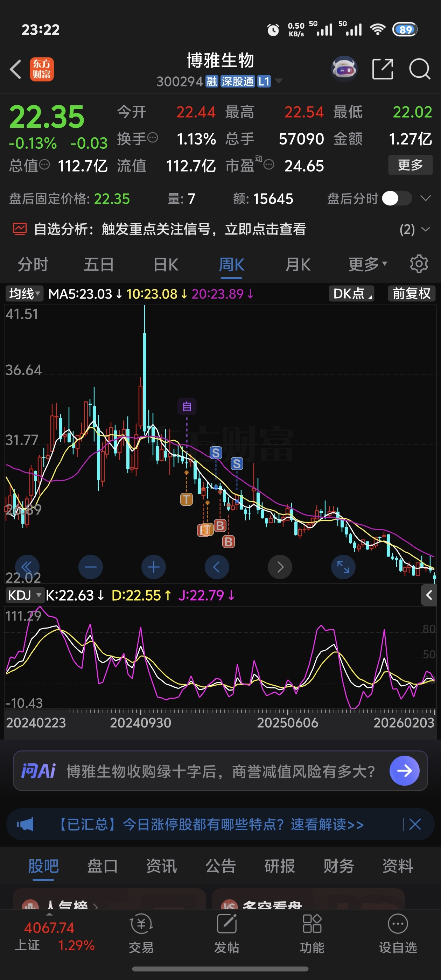Image resolution: width=441 pixels, height=980 pixels.
Task: Tap the 自 marker on chart
Action: [x=187, y=407]
